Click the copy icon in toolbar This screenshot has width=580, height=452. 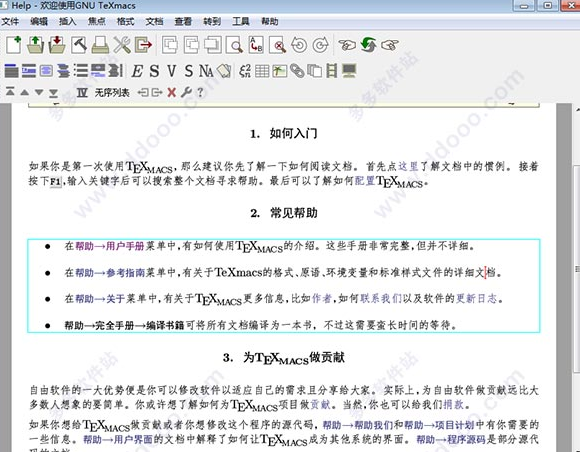click(x=191, y=45)
